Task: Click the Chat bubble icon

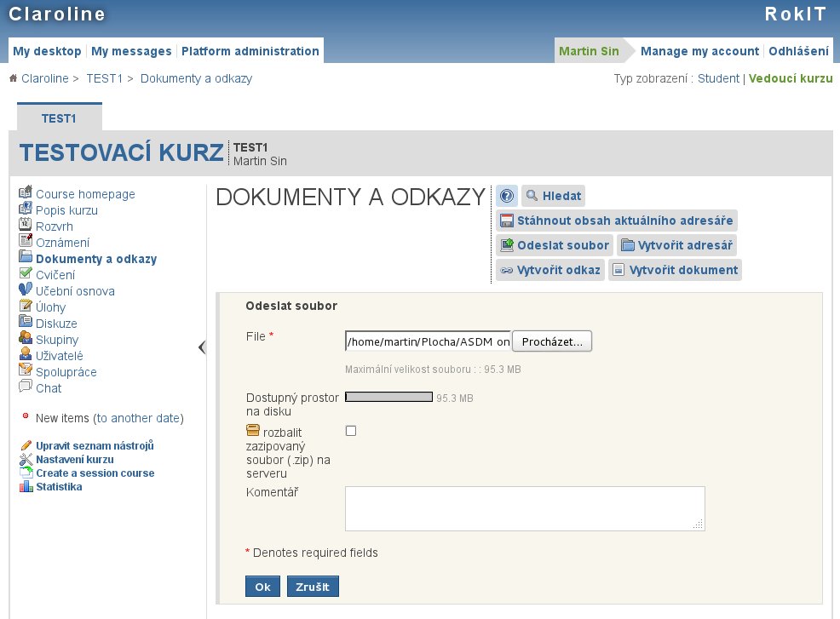Action: pos(26,386)
